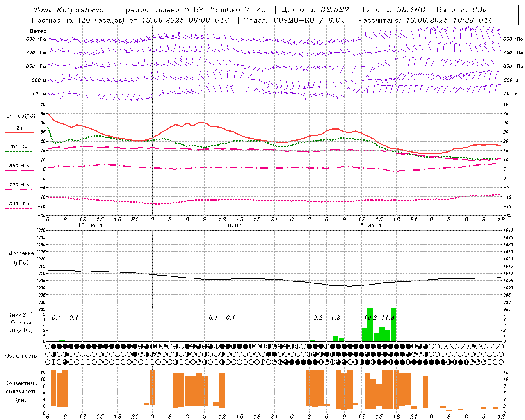Click the 11.3 precipitation amount
The image size is (525, 420).
coord(388,317)
